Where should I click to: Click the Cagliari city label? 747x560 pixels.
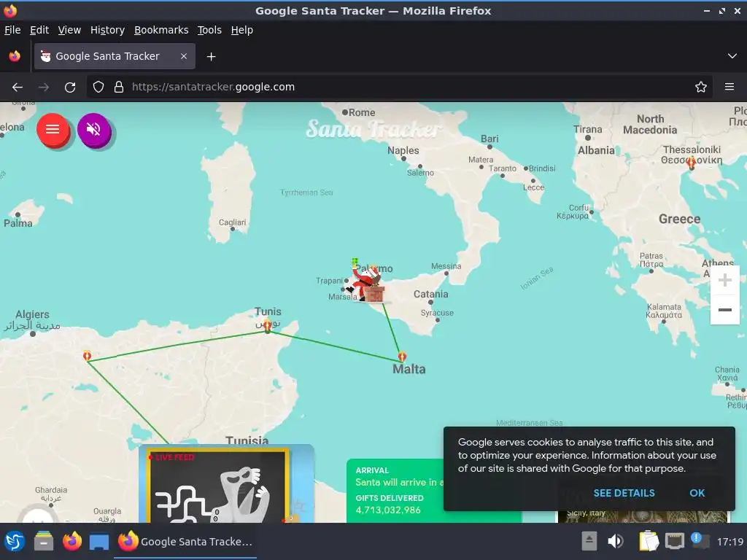click(232, 222)
